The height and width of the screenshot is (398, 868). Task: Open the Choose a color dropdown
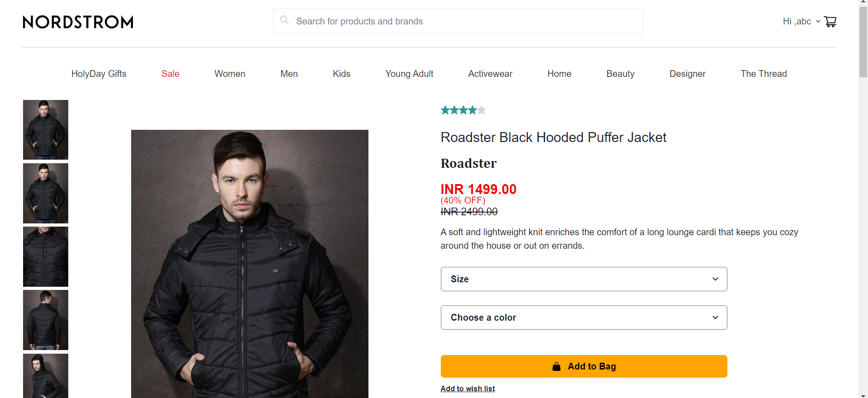pyautogui.click(x=584, y=317)
